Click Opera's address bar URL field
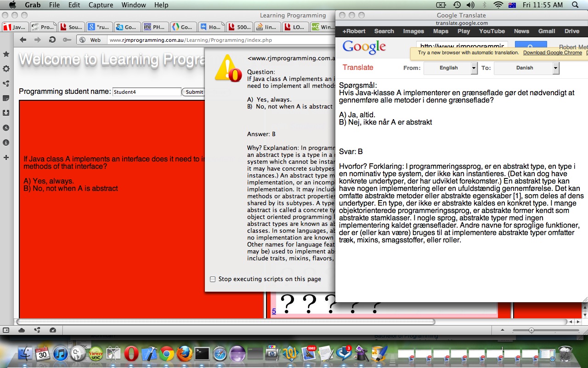 (x=220, y=40)
